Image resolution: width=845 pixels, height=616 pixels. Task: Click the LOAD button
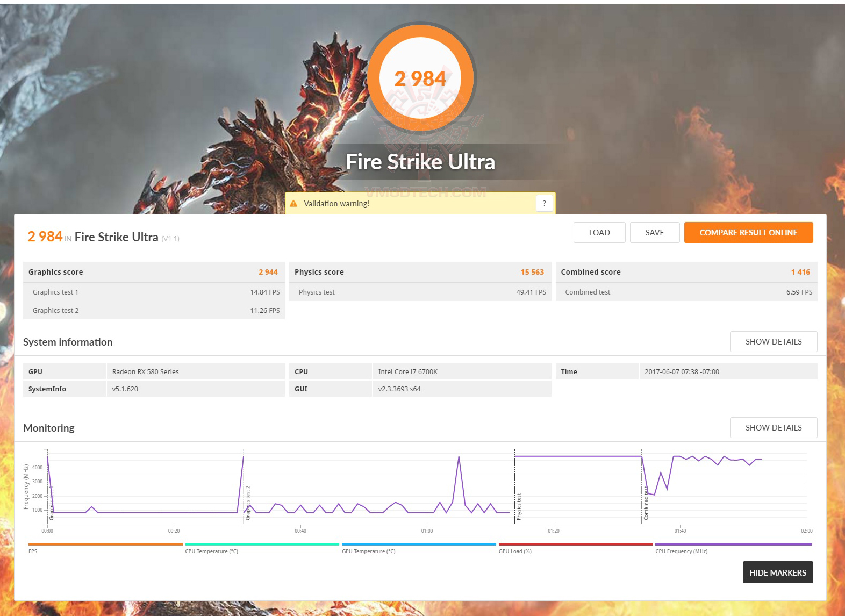(599, 233)
